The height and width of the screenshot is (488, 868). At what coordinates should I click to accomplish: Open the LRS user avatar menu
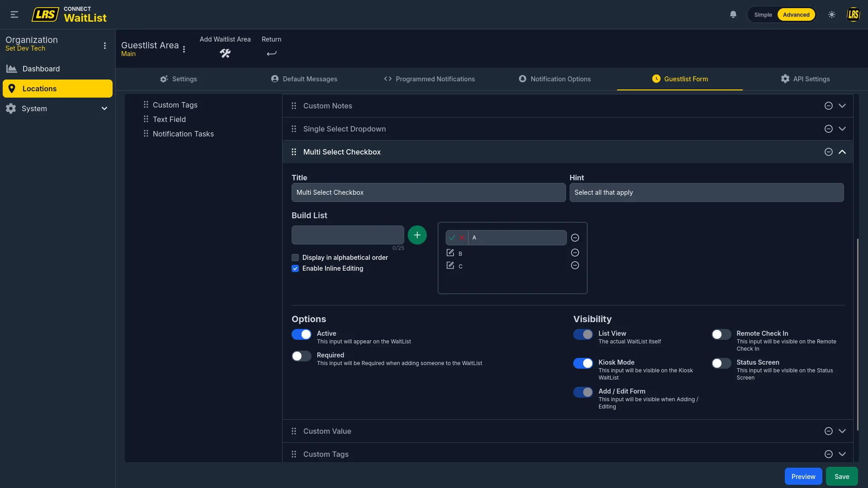click(x=853, y=14)
